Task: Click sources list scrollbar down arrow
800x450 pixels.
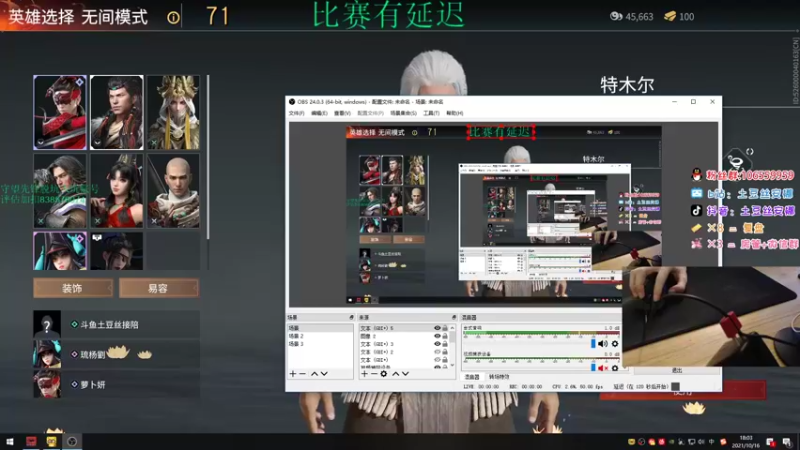Action: point(453,366)
